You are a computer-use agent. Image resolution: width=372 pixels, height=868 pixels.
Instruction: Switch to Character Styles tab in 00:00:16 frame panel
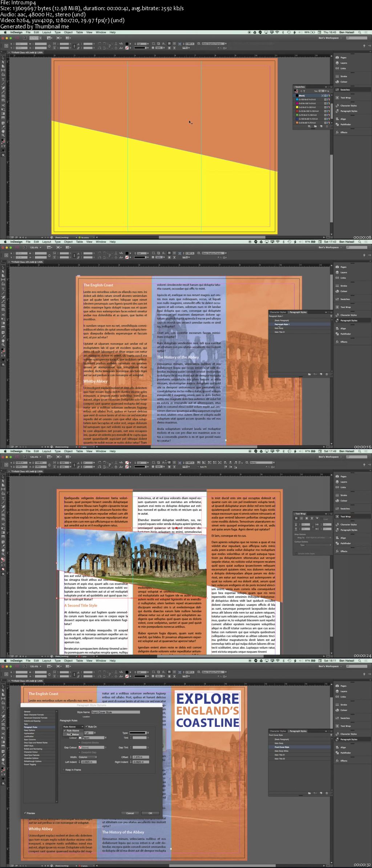(x=278, y=312)
